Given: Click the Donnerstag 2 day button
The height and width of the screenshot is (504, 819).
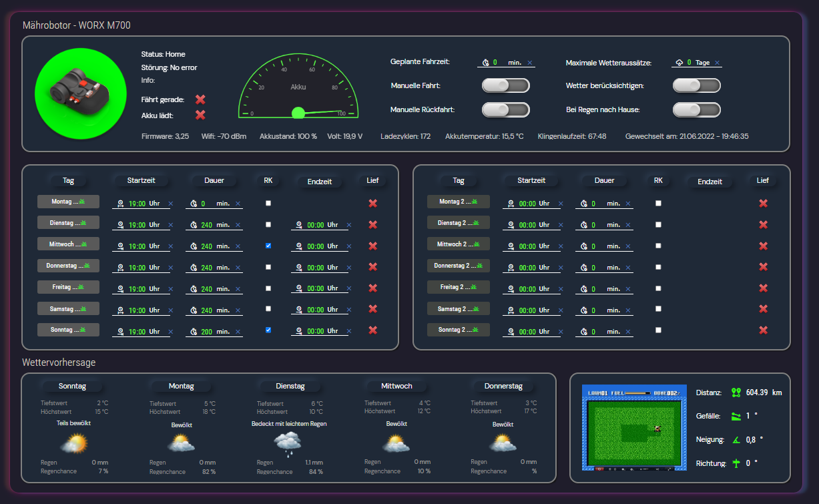Looking at the screenshot, I should 459,266.
